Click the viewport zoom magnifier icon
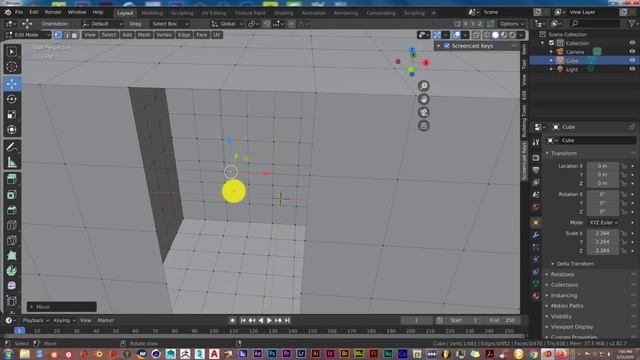 click(424, 86)
